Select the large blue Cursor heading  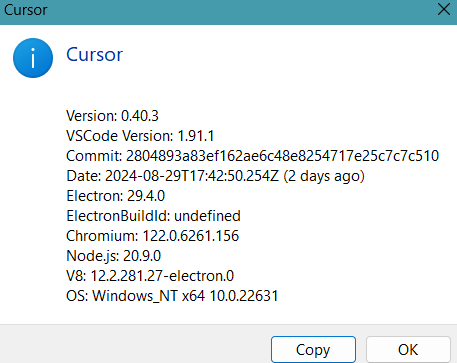[x=95, y=55]
